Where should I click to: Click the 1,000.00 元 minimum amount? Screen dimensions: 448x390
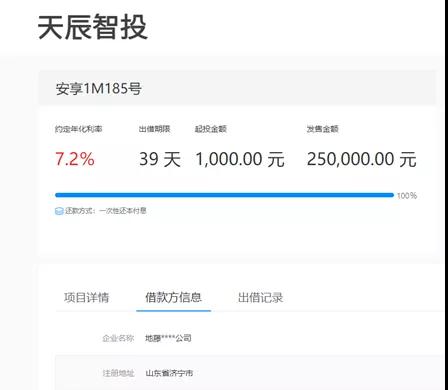(x=240, y=159)
